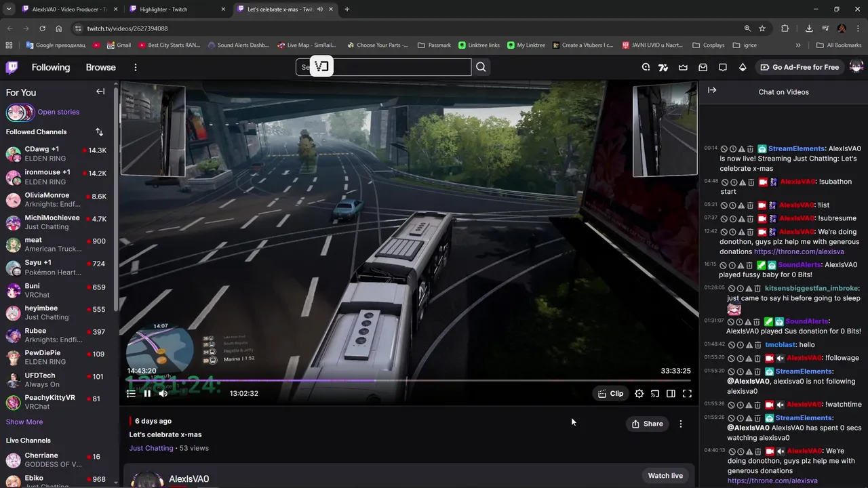Viewport: 868px width, 488px height.
Task: Click the address bar URL
Action: coord(127,28)
